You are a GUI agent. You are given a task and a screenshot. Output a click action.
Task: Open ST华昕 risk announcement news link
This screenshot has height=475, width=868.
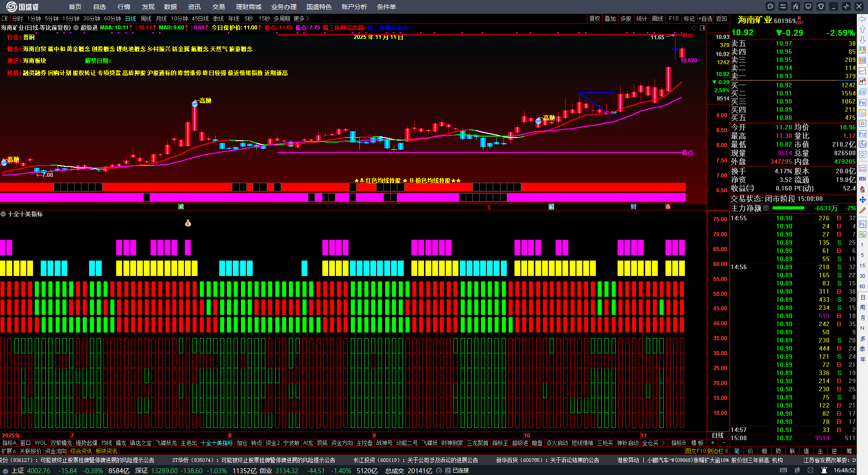[254, 460]
